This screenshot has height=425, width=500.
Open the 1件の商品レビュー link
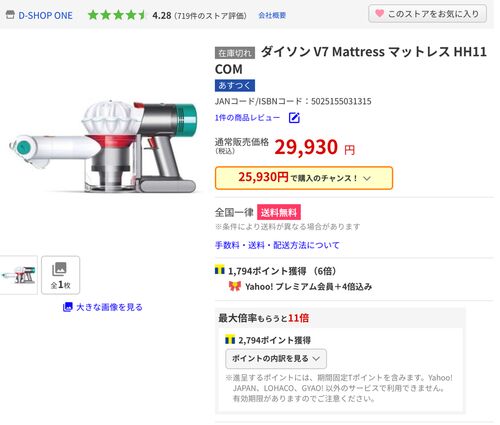point(247,117)
